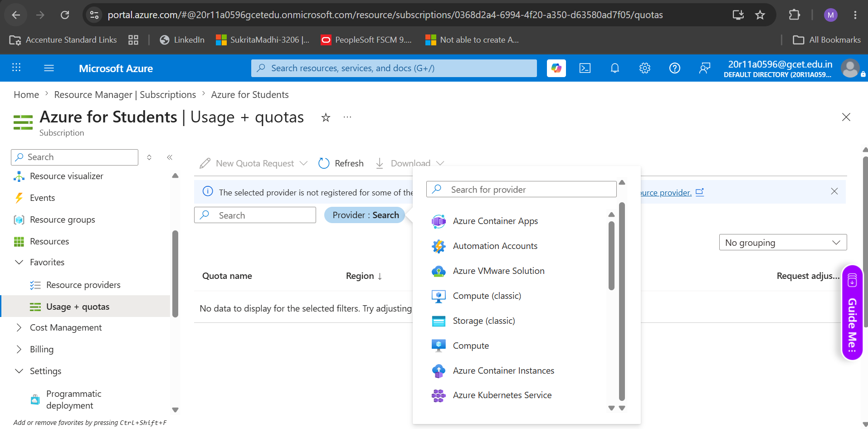Open the Download dropdown
Viewport: 868px width, 429px height.
click(410, 163)
